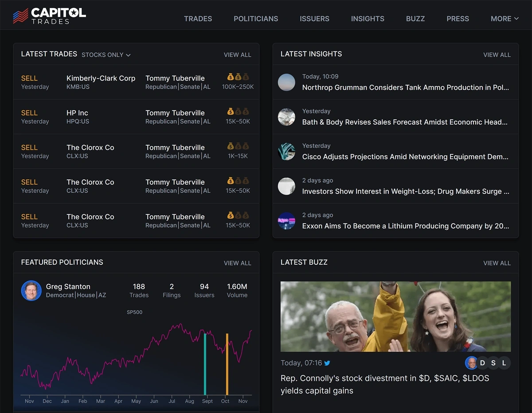Click the Sept label on chart axis
This screenshot has height=413, width=532.
(207, 401)
